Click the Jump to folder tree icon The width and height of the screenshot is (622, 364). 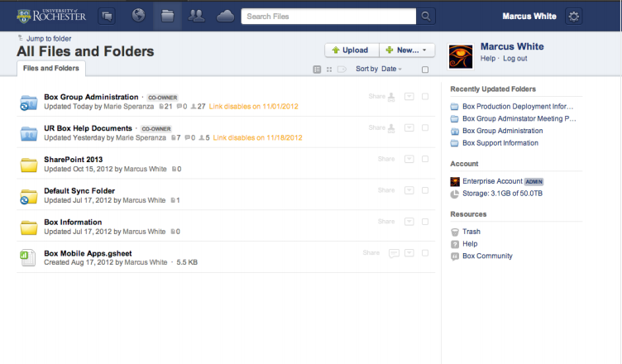click(x=21, y=38)
